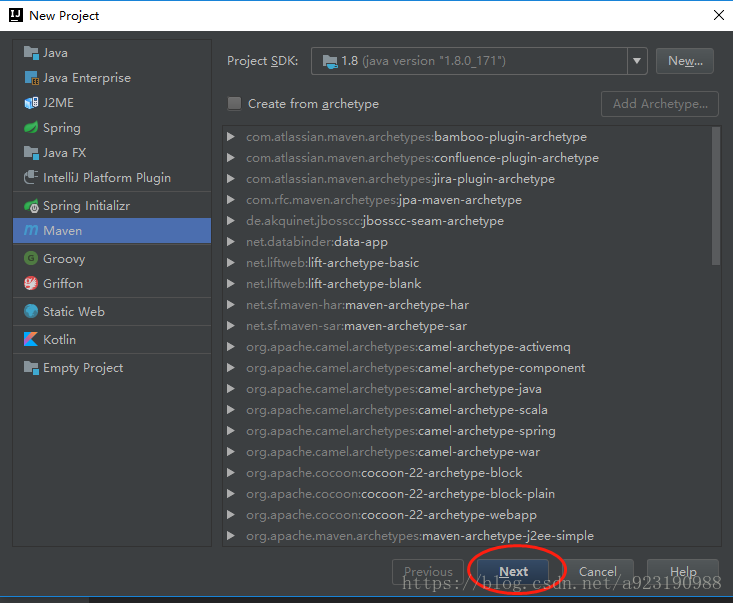This screenshot has height=603, width=733.
Task: Click the Empty Project folder icon
Action: [31, 368]
